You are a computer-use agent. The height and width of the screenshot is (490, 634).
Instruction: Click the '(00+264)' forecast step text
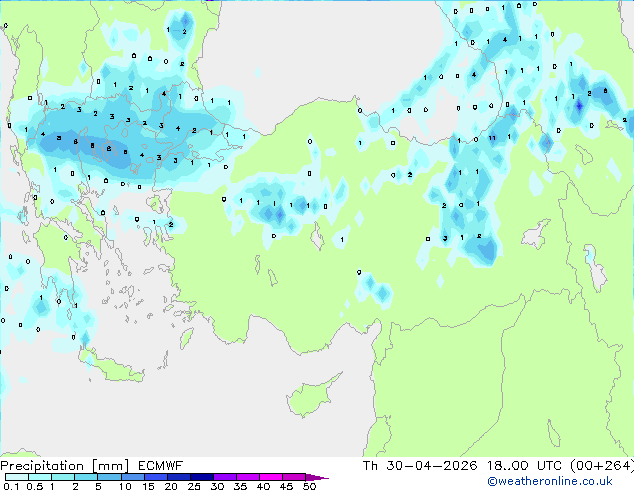click(602, 466)
